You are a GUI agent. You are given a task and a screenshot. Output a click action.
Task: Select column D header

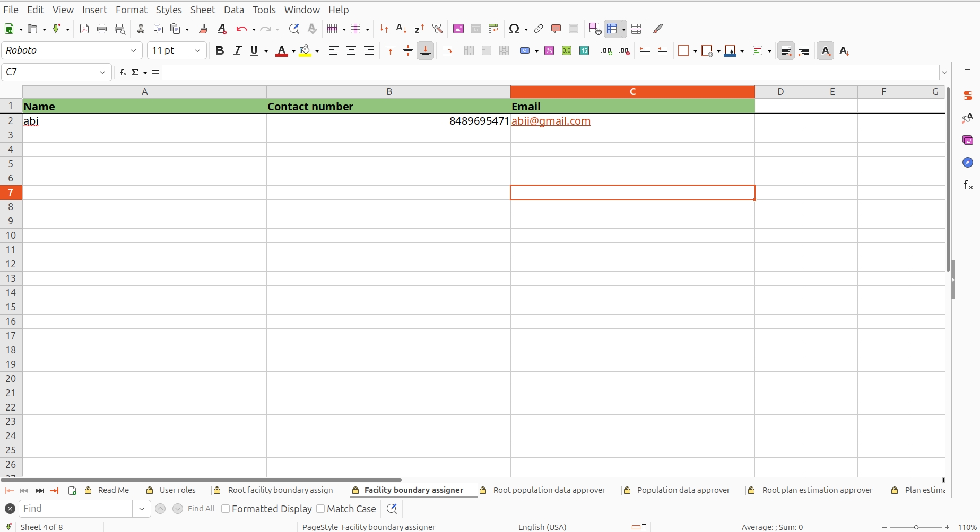pos(780,92)
